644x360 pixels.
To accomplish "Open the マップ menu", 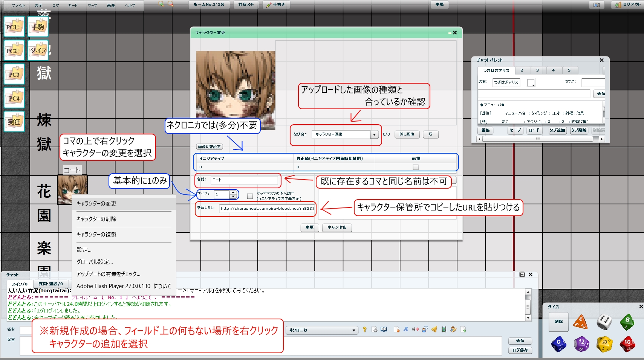I will [92, 6].
